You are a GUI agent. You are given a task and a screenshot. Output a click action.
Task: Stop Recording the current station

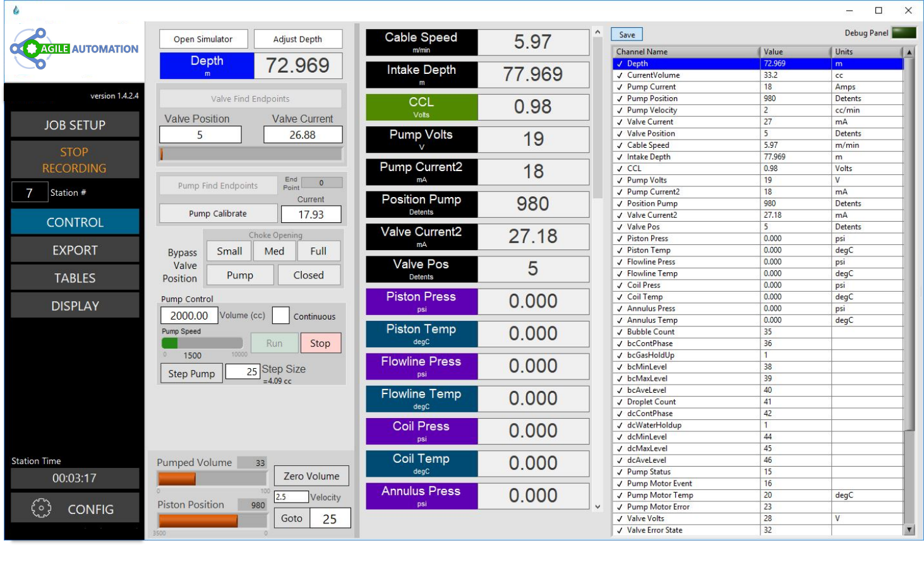74,159
